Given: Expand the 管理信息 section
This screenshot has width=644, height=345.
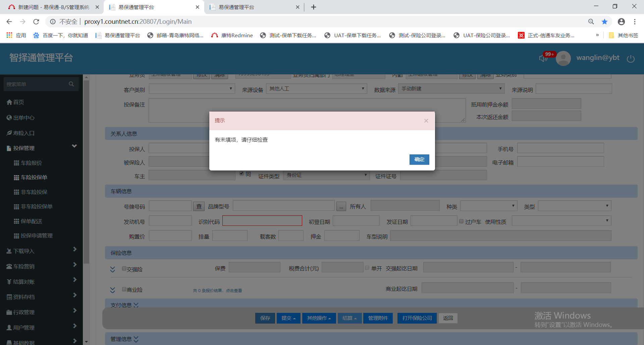Looking at the screenshot, I should point(136,339).
